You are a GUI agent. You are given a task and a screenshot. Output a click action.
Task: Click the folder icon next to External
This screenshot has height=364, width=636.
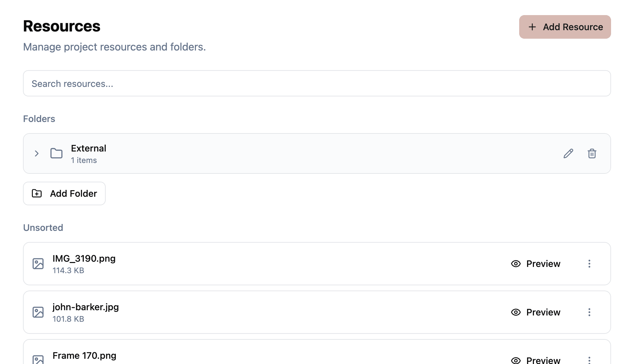56,153
